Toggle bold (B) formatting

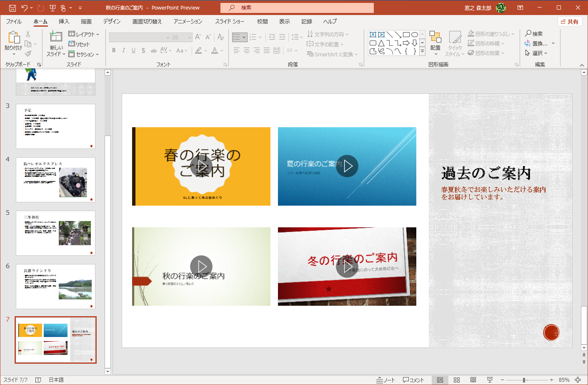tap(114, 50)
